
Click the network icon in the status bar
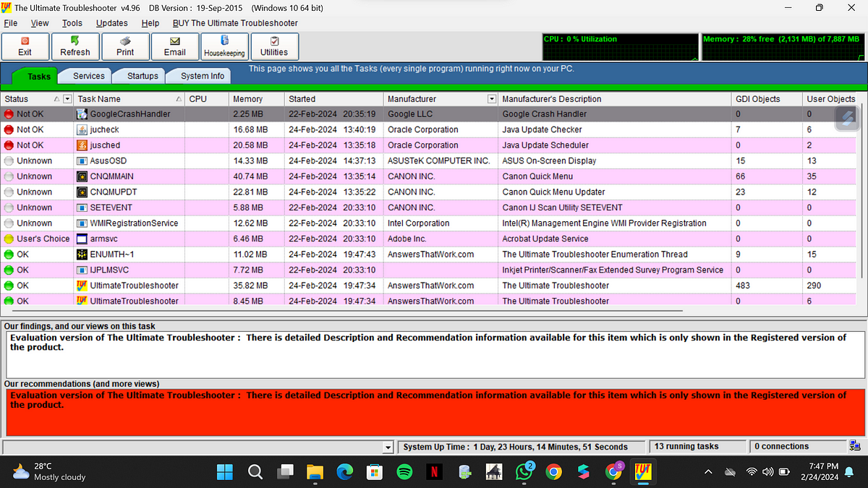click(x=856, y=447)
